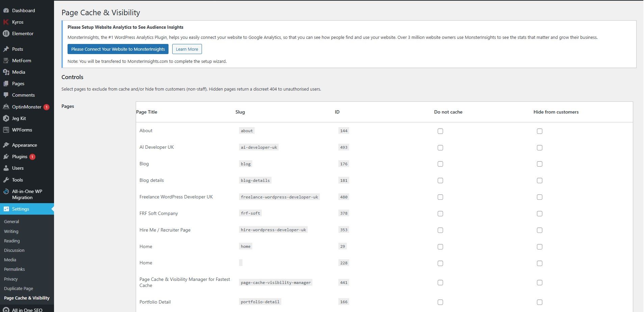The image size is (644, 312).
Task: Click the Dashboard icon in sidebar
Action: (x=6, y=10)
